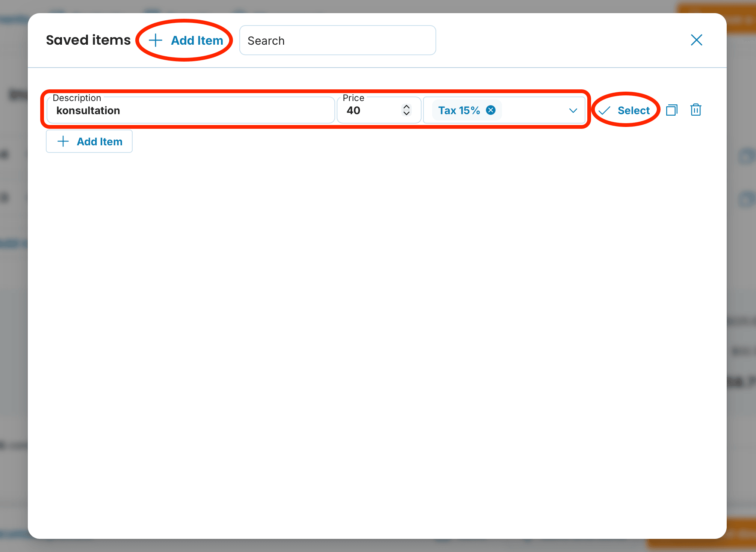Screen dimensions: 756x552
Task: Click Add Item below the konsultation row
Action: tap(89, 141)
